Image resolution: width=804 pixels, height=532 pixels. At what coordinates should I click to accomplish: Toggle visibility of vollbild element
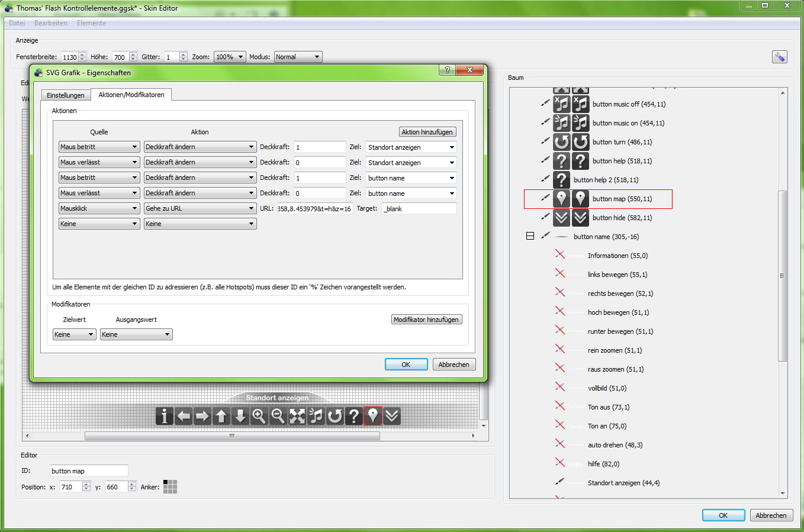click(560, 388)
